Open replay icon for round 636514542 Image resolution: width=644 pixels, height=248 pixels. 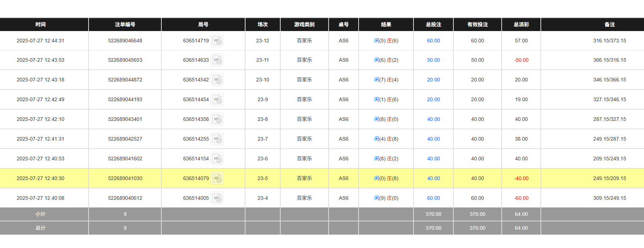click(217, 80)
